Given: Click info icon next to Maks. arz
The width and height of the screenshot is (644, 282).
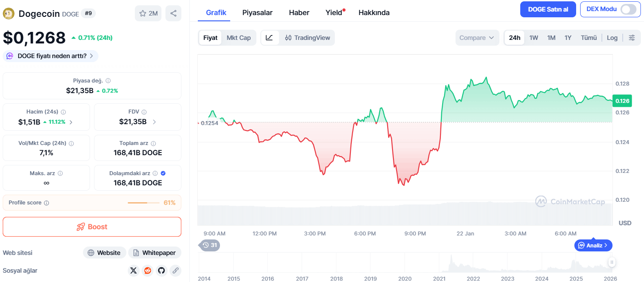Looking at the screenshot, I should tap(60, 173).
